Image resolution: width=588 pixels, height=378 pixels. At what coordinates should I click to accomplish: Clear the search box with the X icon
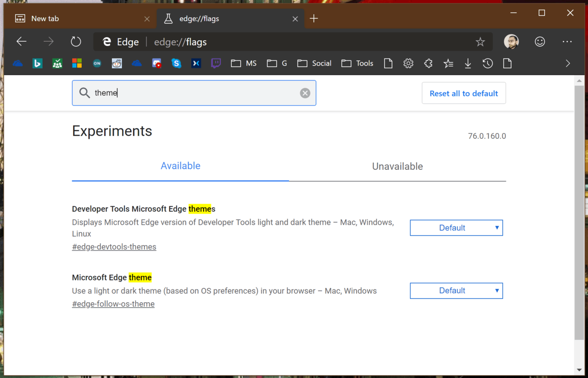click(305, 93)
